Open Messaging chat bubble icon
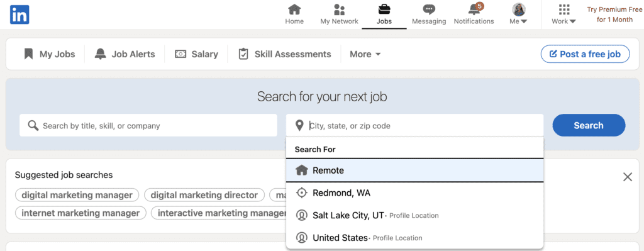Image resolution: width=644 pixels, height=251 pixels. tap(429, 9)
